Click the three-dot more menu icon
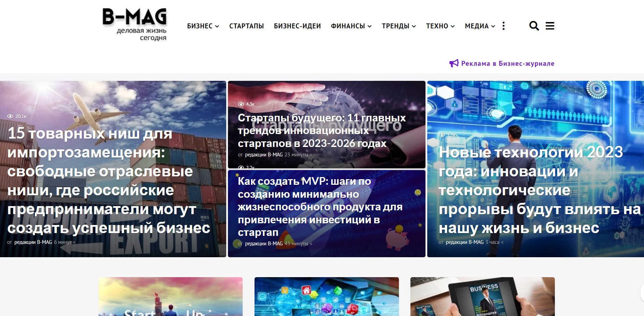 pyautogui.click(x=503, y=26)
